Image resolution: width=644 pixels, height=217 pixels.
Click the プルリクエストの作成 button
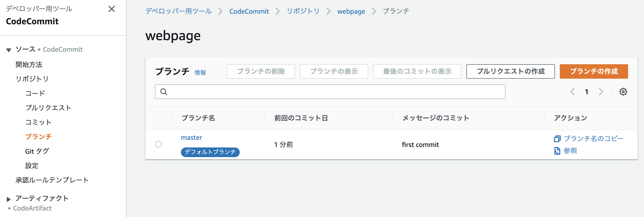[510, 71]
